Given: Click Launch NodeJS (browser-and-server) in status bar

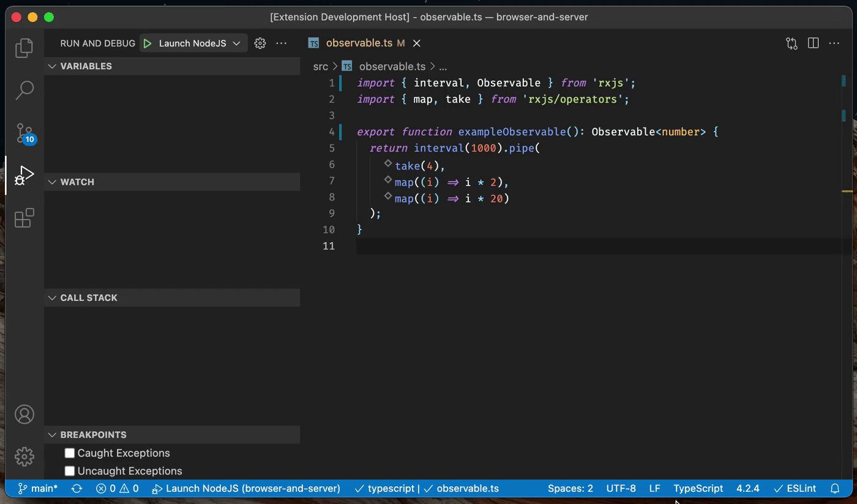Looking at the screenshot, I should click(x=246, y=488).
